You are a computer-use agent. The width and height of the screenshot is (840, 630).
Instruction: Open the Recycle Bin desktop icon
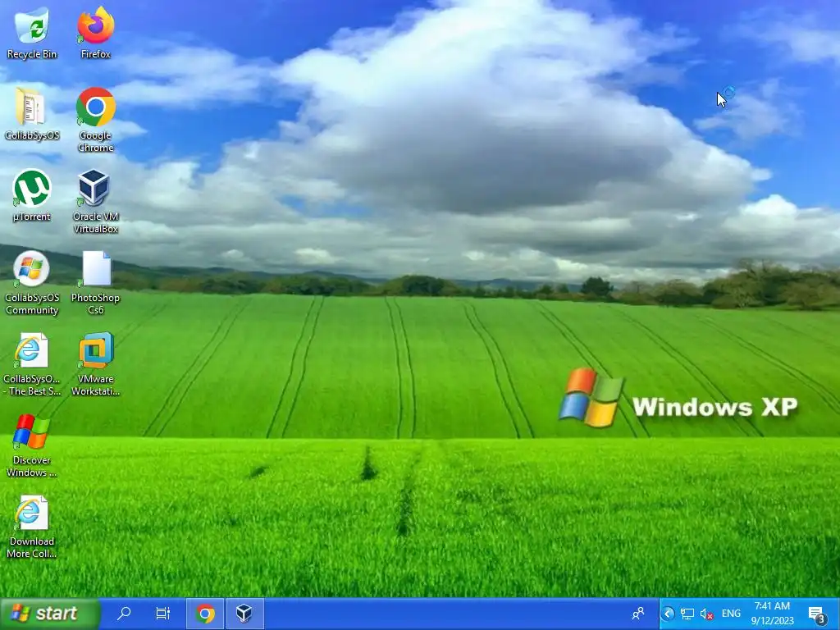pyautogui.click(x=32, y=32)
